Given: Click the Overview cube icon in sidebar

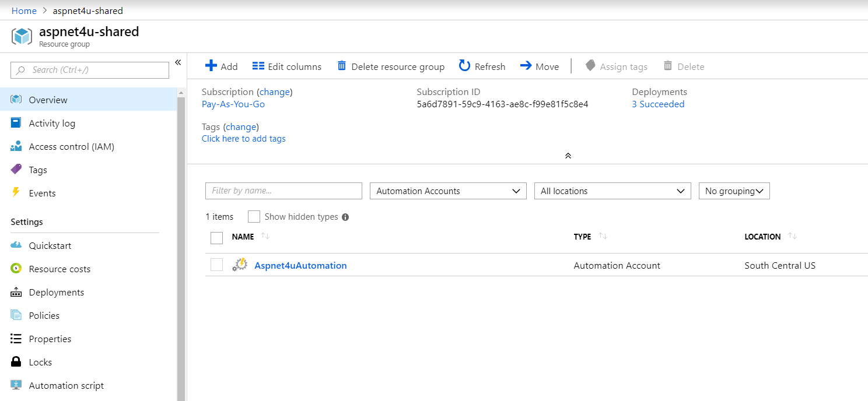Looking at the screenshot, I should [16, 100].
